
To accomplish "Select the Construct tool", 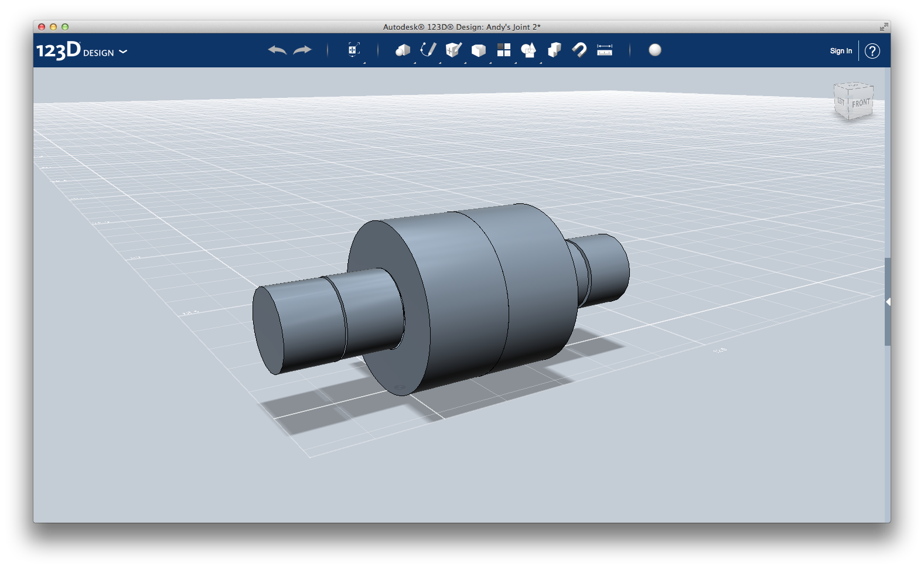I will tap(454, 50).
